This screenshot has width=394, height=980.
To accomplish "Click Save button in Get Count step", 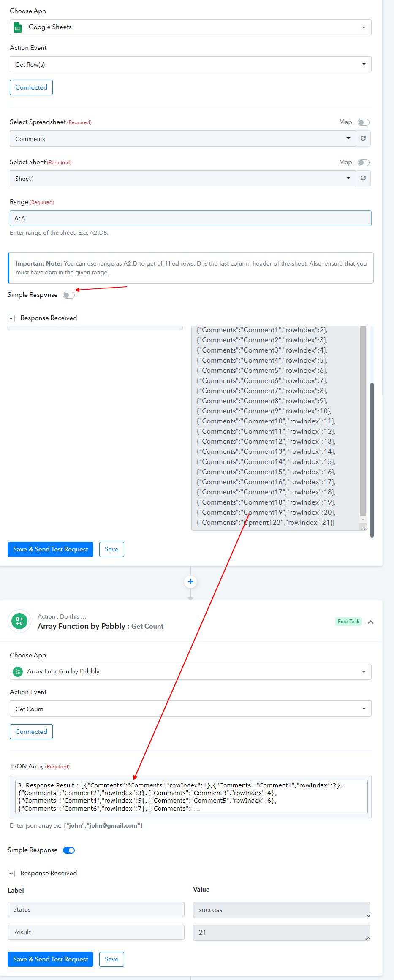I will click(111, 959).
